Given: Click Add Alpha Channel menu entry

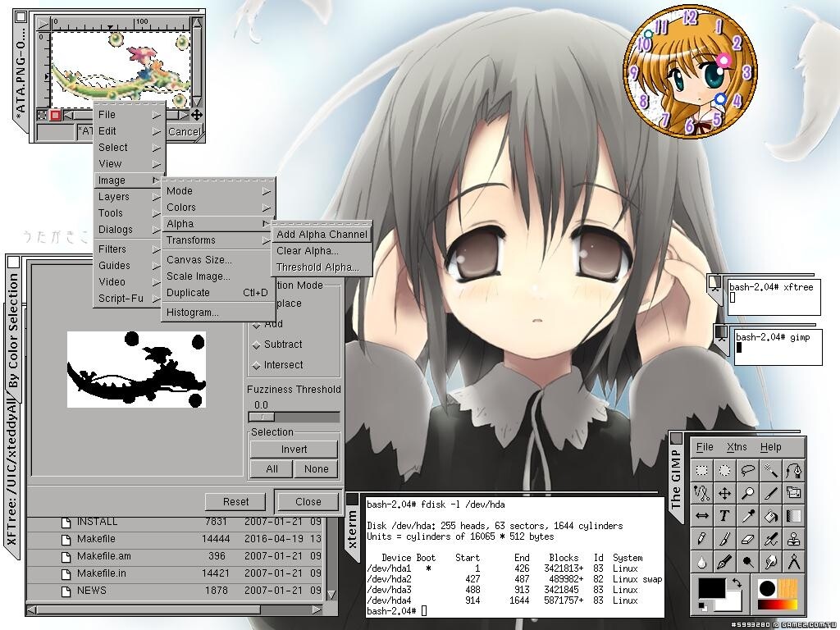Looking at the screenshot, I should click(x=322, y=235).
